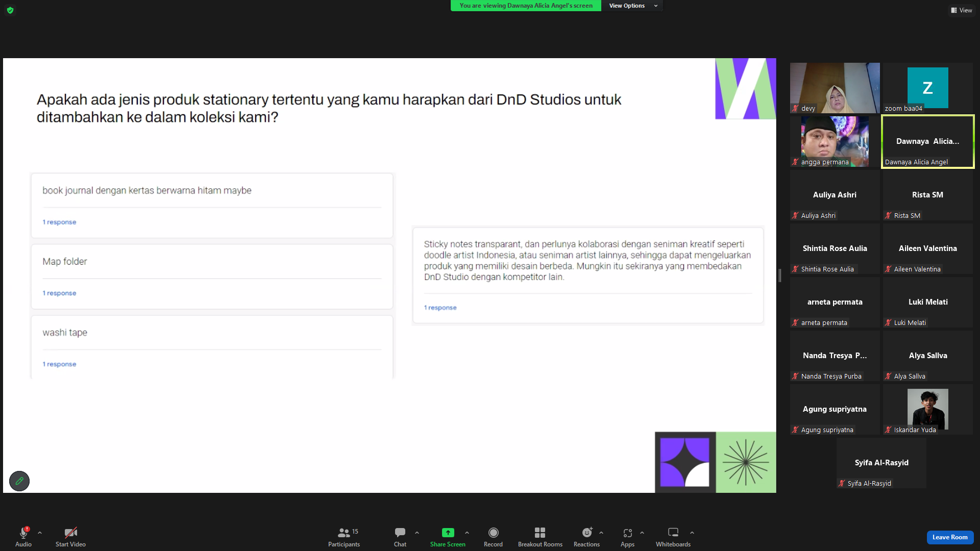Image resolution: width=980 pixels, height=551 pixels.
Task: Select angga permana's video thumbnail
Action: (835, 141)
